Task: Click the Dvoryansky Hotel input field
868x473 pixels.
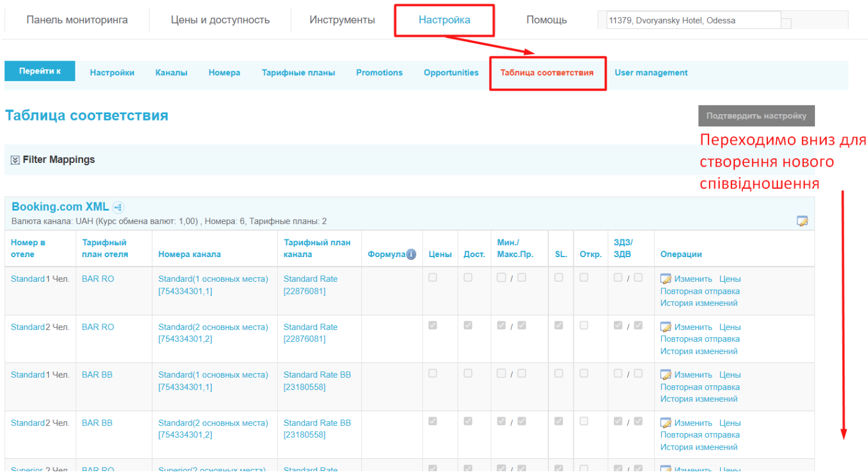Action: (693, 21)
